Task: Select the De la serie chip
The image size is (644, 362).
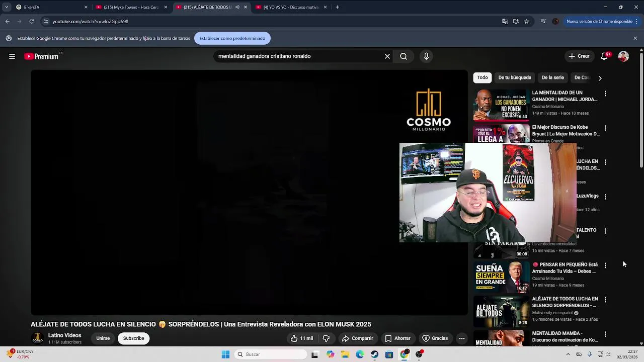Action: [553, 77]
